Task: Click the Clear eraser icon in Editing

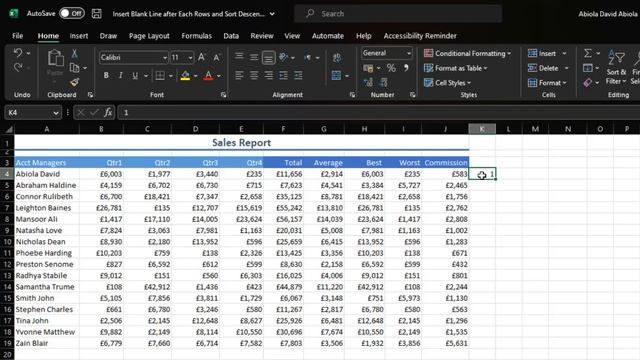Action: pos(588,82)
